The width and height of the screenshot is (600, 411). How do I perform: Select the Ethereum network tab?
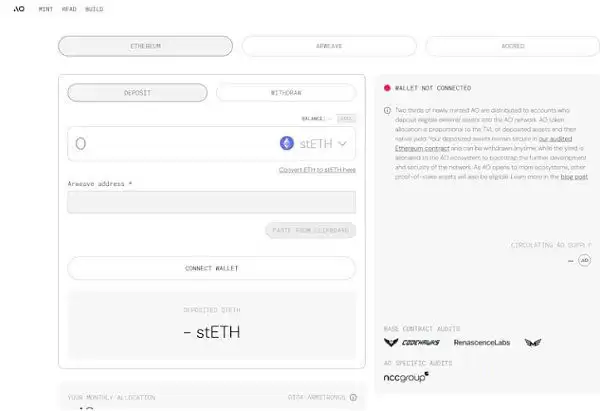[x=145, y=46]
